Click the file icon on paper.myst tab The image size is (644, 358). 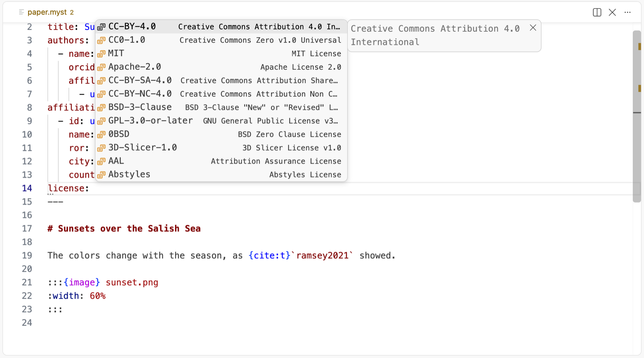[x=21, y=12]
